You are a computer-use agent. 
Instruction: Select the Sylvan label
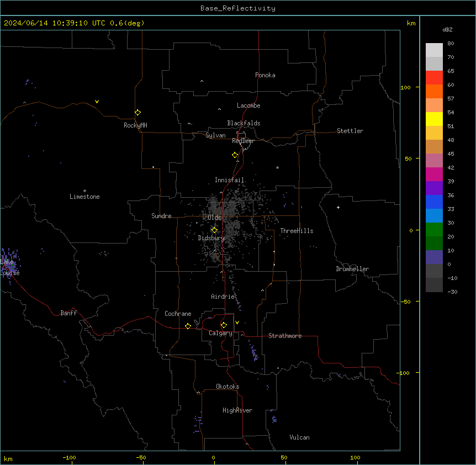click(215, 135)
